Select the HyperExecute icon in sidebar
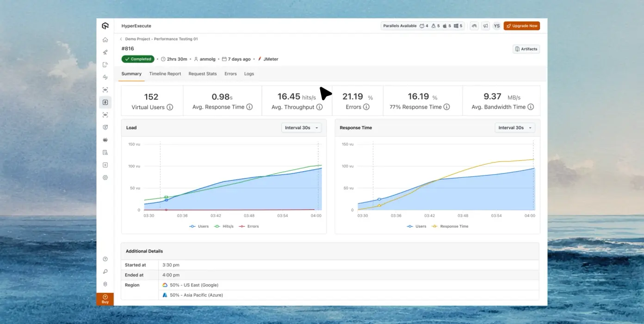This screenshot has height=324, width=644. tap(105, 102)
